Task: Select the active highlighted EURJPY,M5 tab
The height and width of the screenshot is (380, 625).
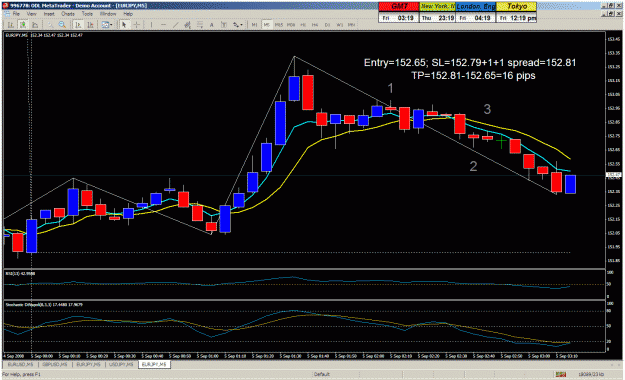Action: [154, 364]
